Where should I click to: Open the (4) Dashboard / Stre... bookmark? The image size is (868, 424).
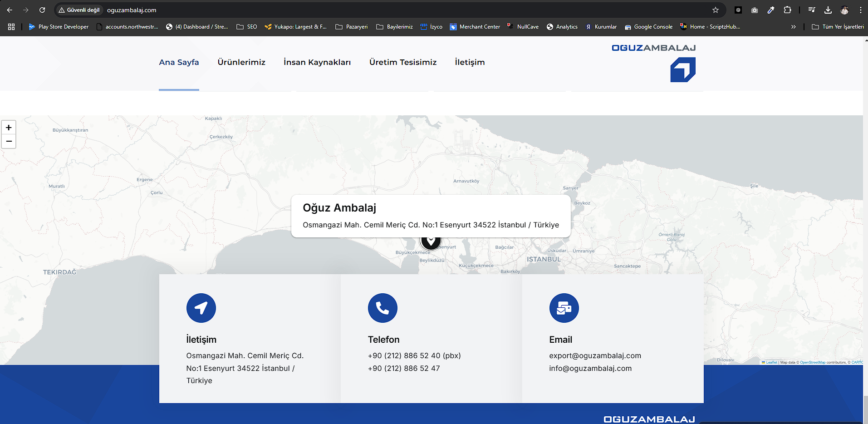click(197, 27)
